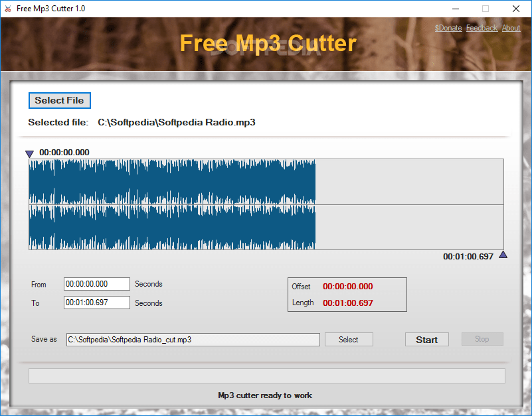Click the progress bar above the status text
Viewport: 532px width, 416px height.
coord(265,376)
